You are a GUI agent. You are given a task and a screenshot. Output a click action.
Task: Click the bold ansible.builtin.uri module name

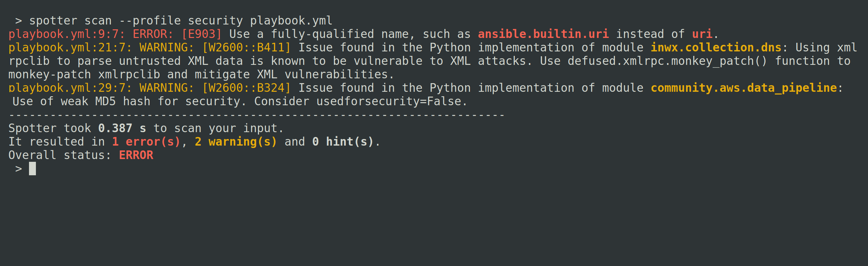pyautogui.click(x=543, y=34)
